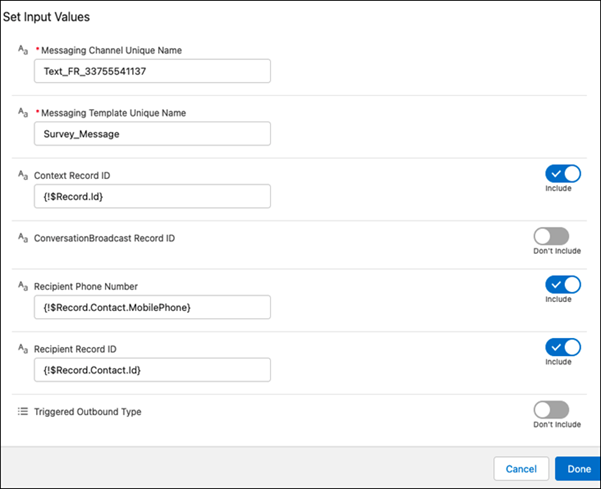Select the Messaging Channel Unique Name label
Image resolution: width=601 pixels, height=489 pixels.
point(111,50)
